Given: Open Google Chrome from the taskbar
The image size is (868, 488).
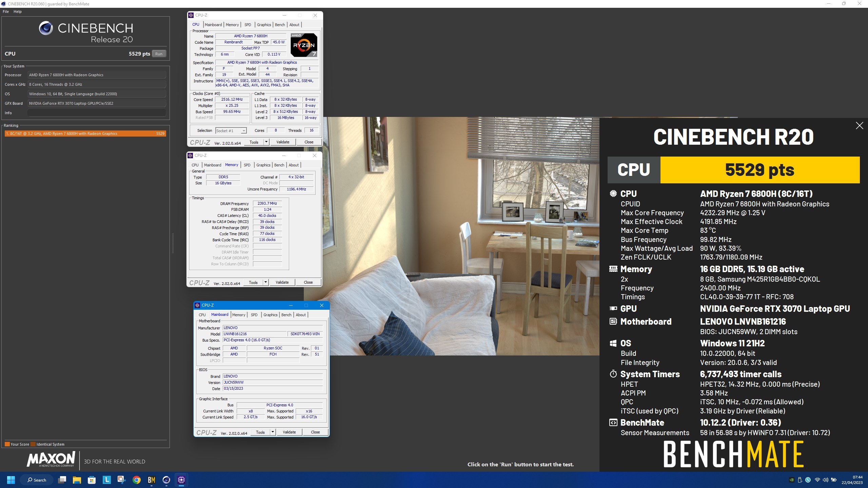Looking at the screenshot, I should pyautogui.click(x=136, y=480).
